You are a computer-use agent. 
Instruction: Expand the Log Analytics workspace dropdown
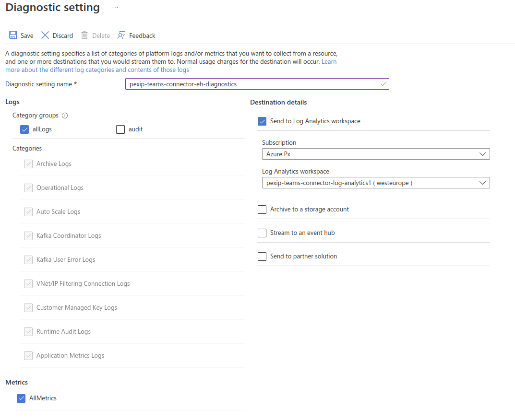click(375, 183)
